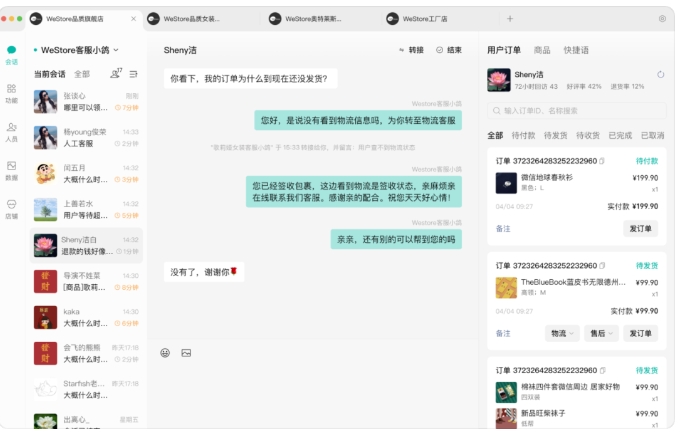Click the refresh icon next to user stats
Screen dimensions: 680x438
[x=660, y=75]
